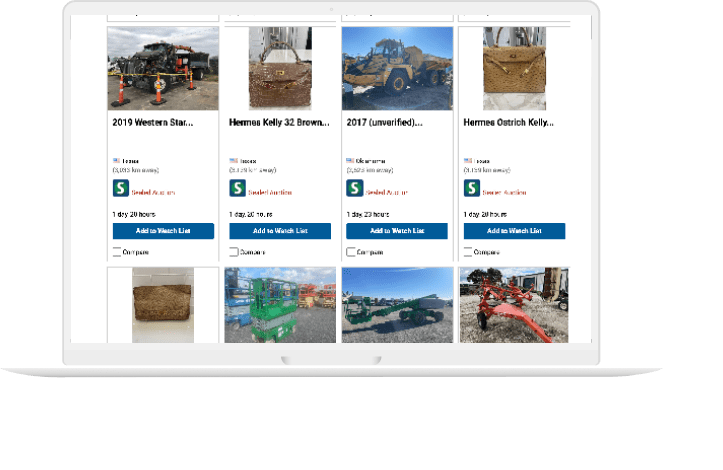Viewport: 723px width, 470px height.
Task: Check Compare for 2019 Western Star
Action: [x=117, y=252]
